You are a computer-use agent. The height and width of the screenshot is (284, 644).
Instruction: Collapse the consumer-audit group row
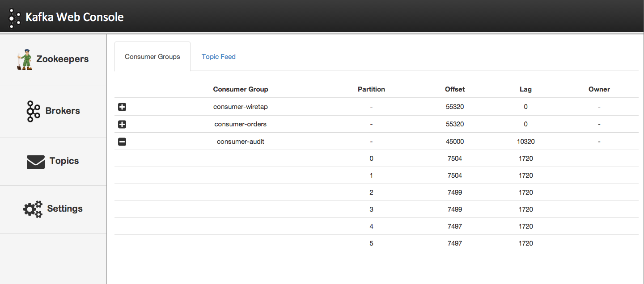coord(122,142)
